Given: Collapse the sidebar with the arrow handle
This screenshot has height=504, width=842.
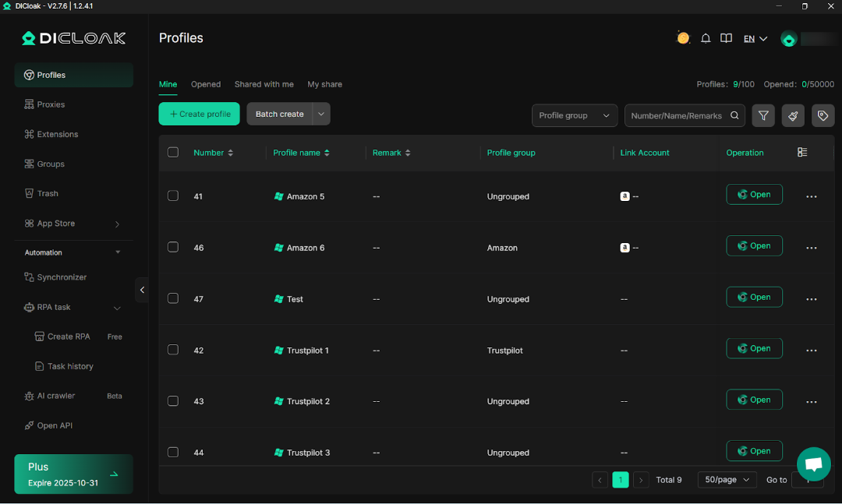Looking at the screenshot, I should coord(142,290).
